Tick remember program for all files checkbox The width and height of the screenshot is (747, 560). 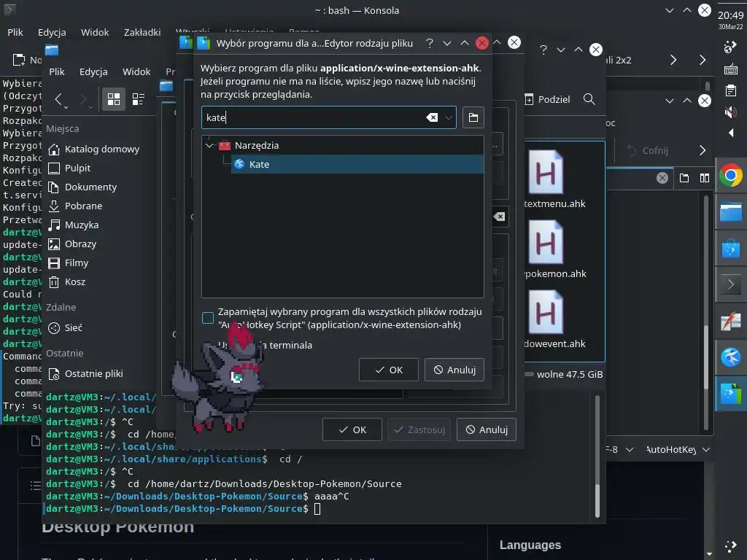click(x=208, y=318)
